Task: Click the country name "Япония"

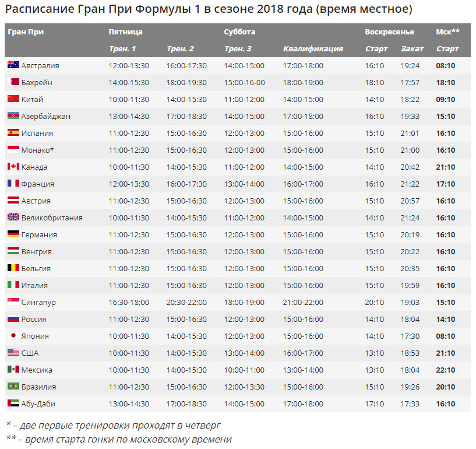Action: (35, 336)
